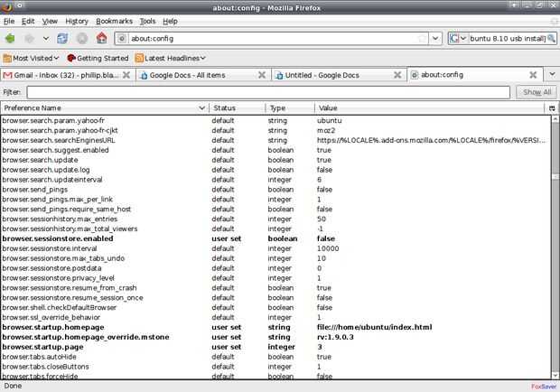Click the scrollbar down arrow of the preference list
Screen dimensions: 560x392
point(555,375)
